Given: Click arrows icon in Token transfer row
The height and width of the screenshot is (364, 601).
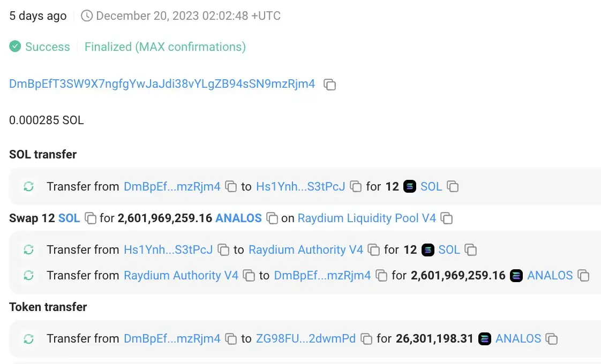Looking at the screenshot, I should tap(29, 339).
